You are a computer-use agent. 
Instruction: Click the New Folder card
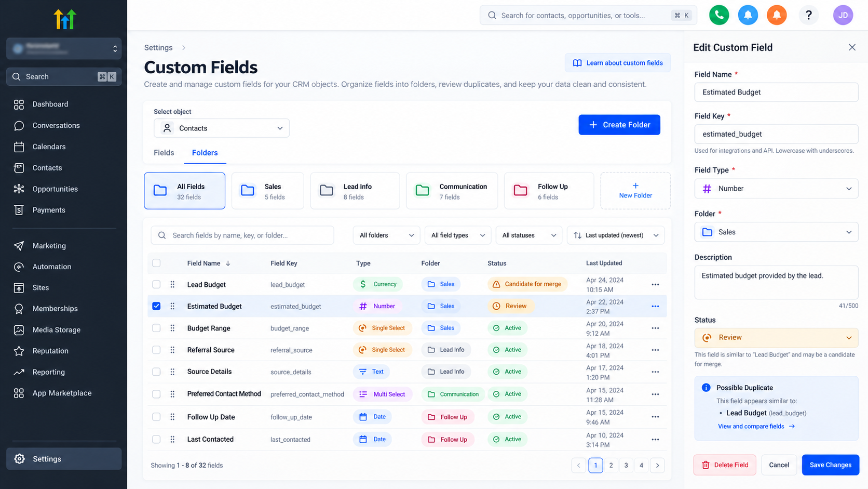pos(635,191)
